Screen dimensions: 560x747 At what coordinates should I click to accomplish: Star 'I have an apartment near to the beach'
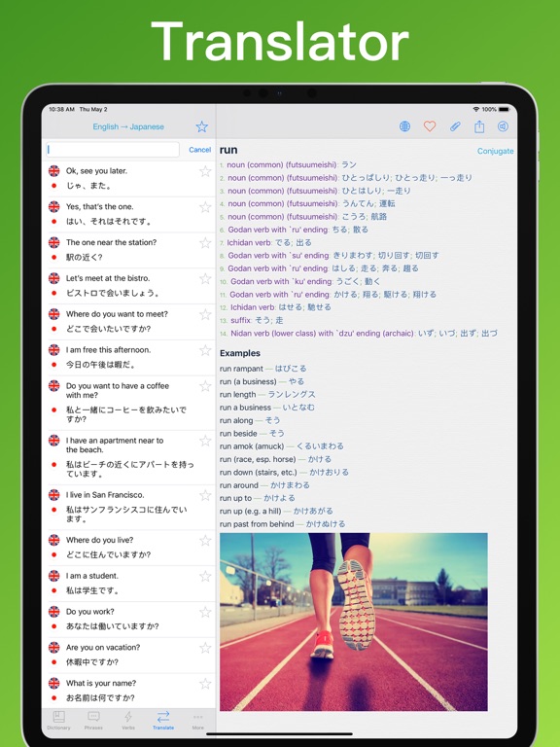click(205, 441)
